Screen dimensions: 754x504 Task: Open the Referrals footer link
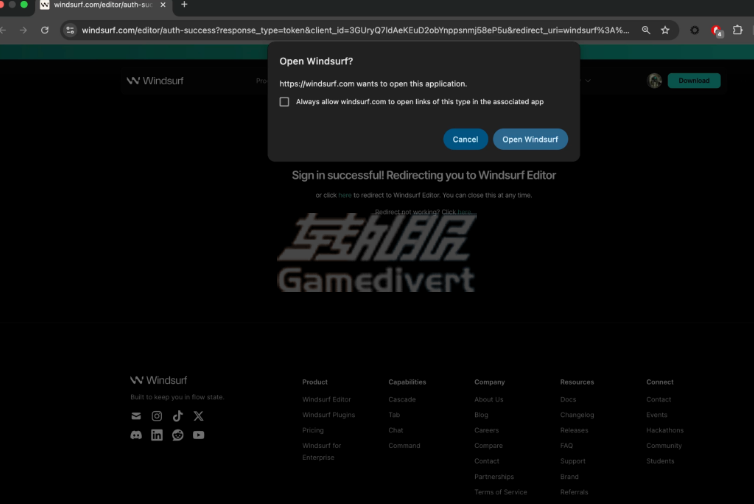point(574,492)
